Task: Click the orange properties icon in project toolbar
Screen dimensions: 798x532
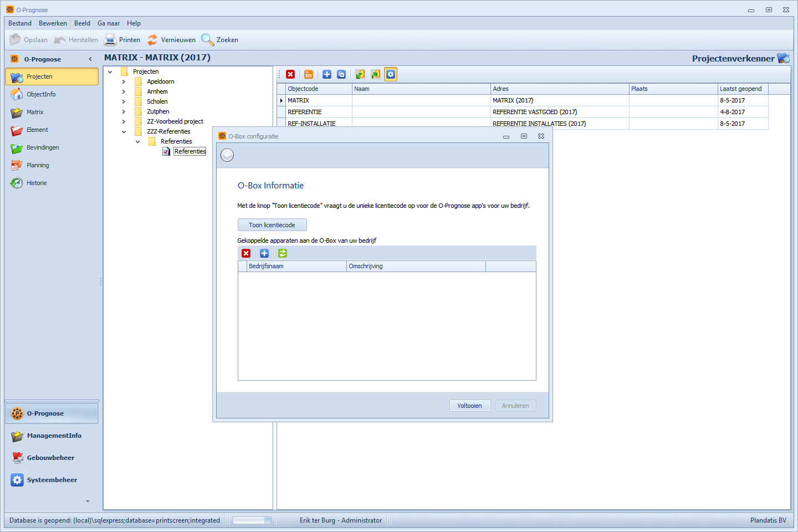Action: coord(309,74)
